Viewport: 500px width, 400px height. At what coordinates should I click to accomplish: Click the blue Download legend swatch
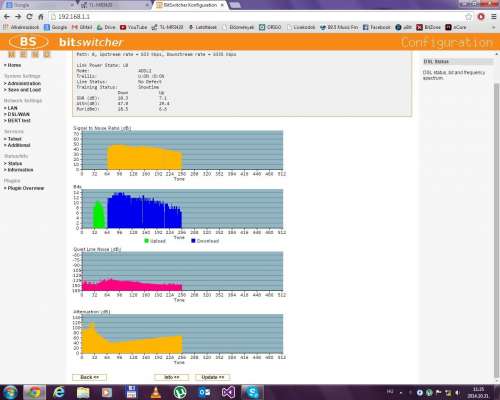point(193,241)
